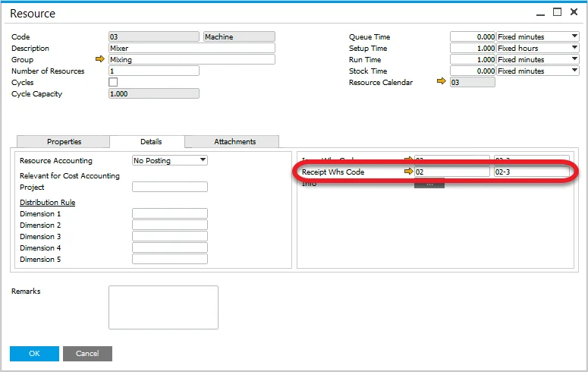Open Stock Time unit dropdown

538,71
